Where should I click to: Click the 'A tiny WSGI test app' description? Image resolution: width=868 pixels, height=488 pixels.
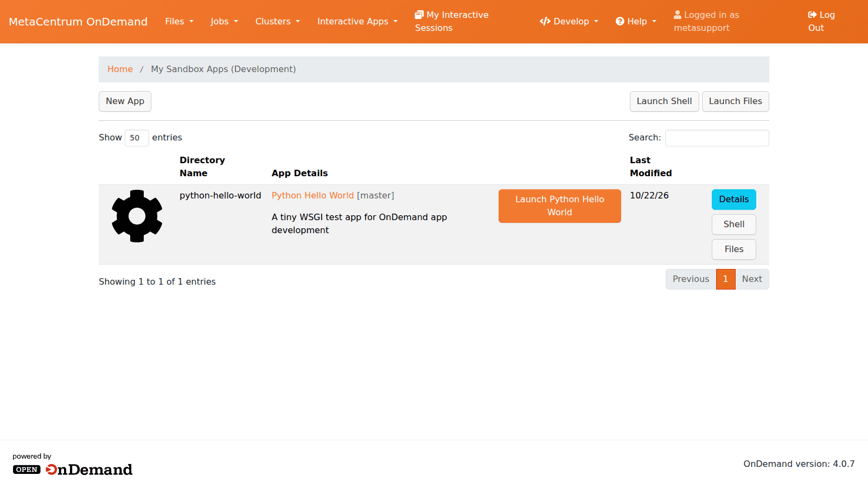[359, 224]
